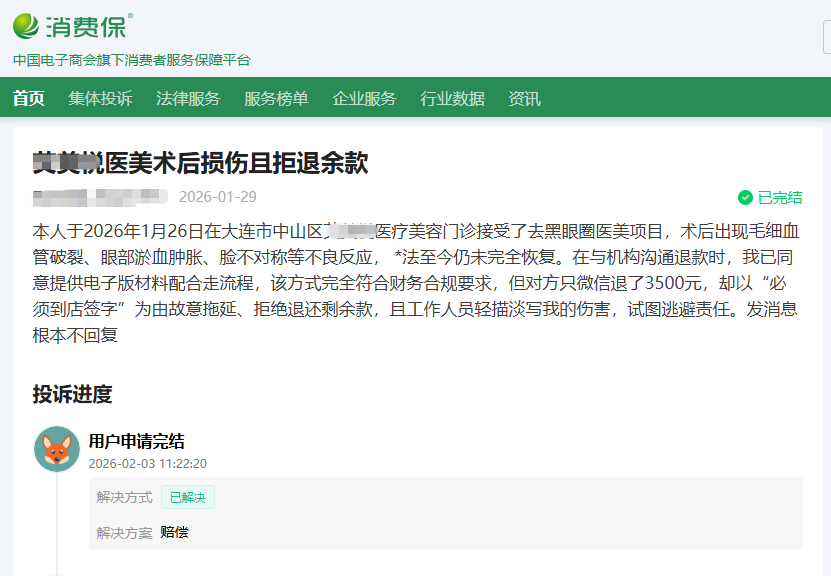
Task: Select 行业数据 in the navigation bar
Action: coord(452,98)
